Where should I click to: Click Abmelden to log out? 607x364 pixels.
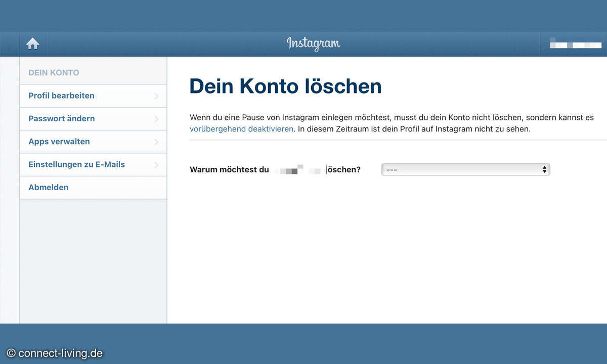click(x=93, y=188)
